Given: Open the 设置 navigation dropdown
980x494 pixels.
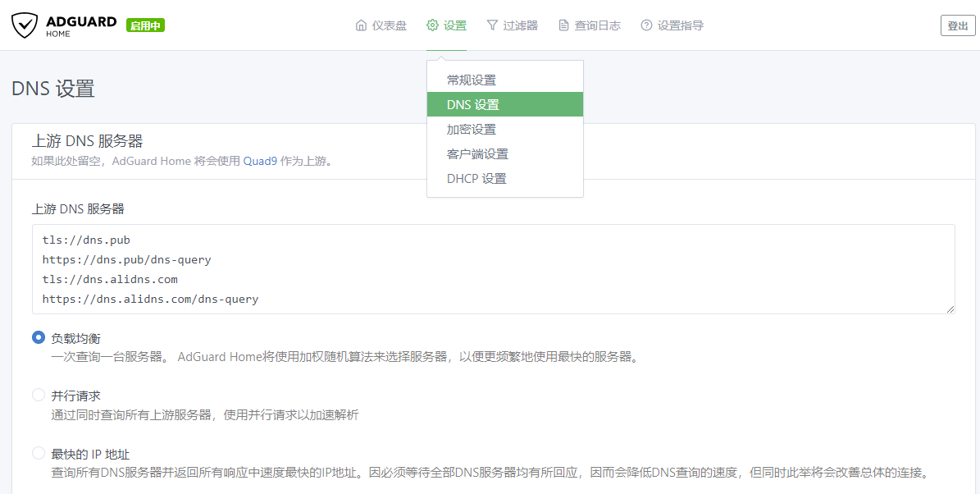Looking at the screenshot, I should point(446,25).
